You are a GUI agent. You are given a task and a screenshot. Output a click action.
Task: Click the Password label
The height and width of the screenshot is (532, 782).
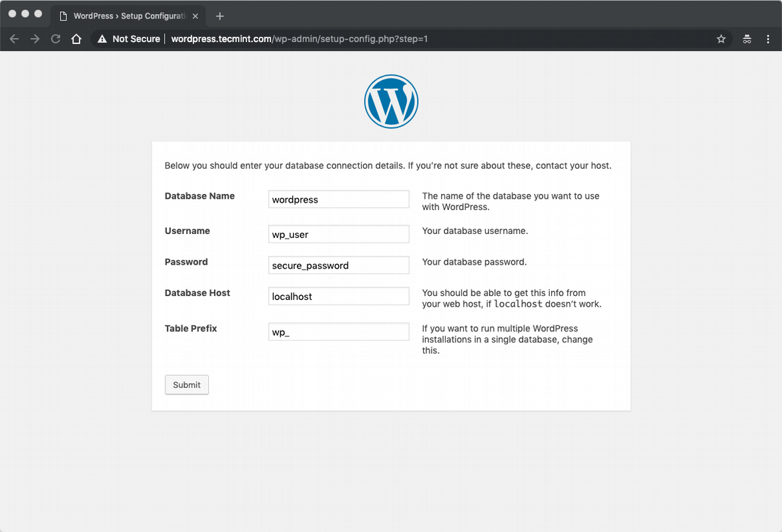pos(186,261)
